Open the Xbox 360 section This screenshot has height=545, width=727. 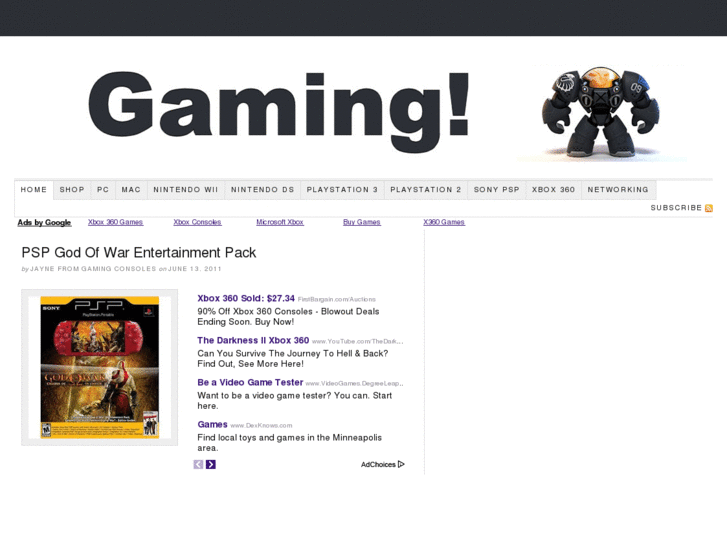click(x=554, y=190)
